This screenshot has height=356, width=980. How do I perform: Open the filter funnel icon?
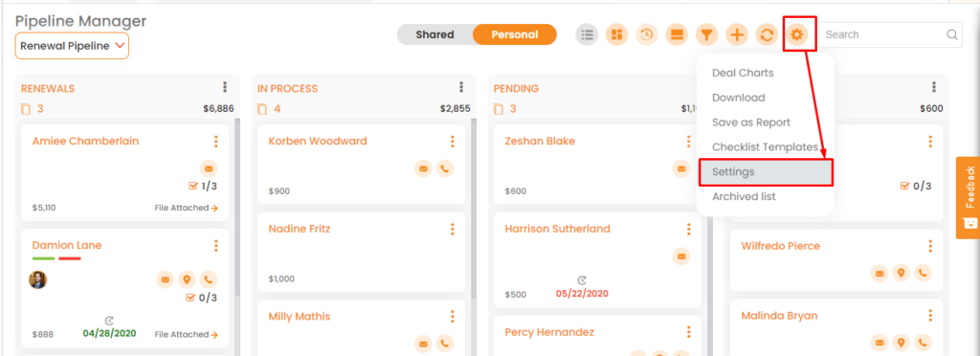tap(707, 35)
